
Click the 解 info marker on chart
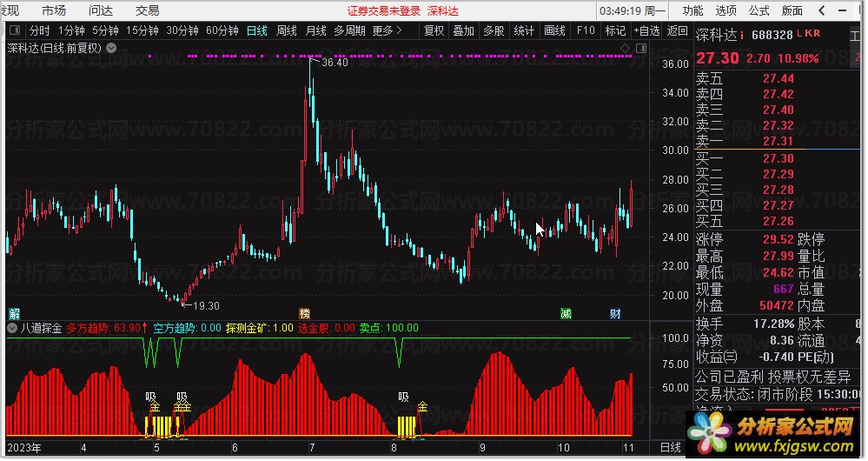14,314
